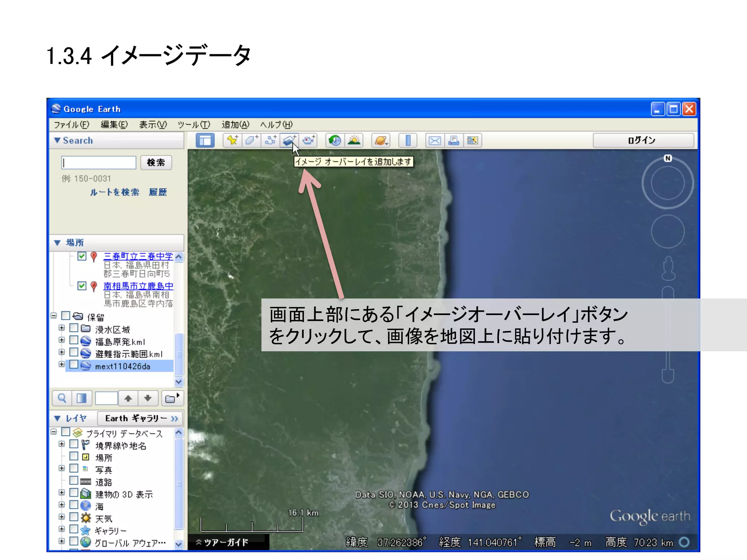Screen dimensions: 747x560
Task: Open the 編集(E) menu
Action: [114, 125]
